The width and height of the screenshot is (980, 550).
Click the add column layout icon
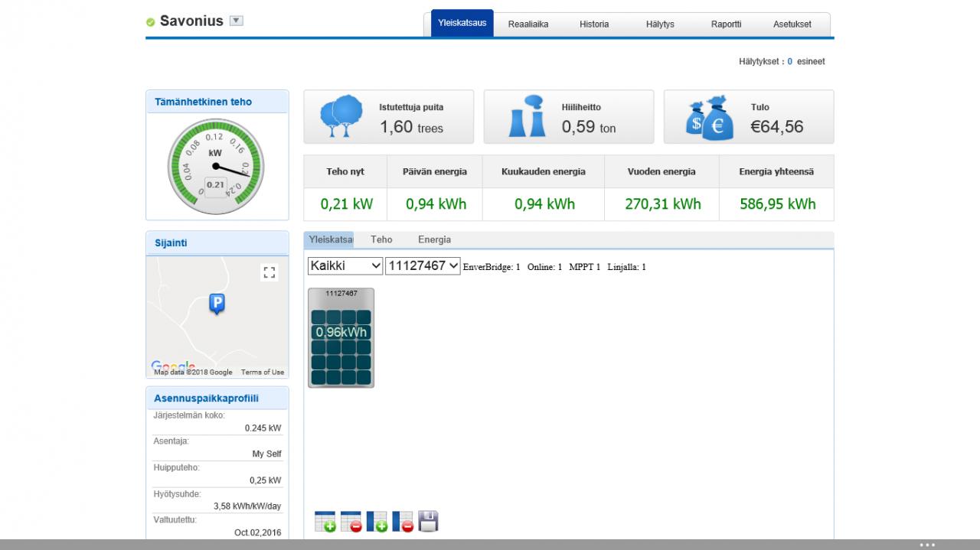377,521
